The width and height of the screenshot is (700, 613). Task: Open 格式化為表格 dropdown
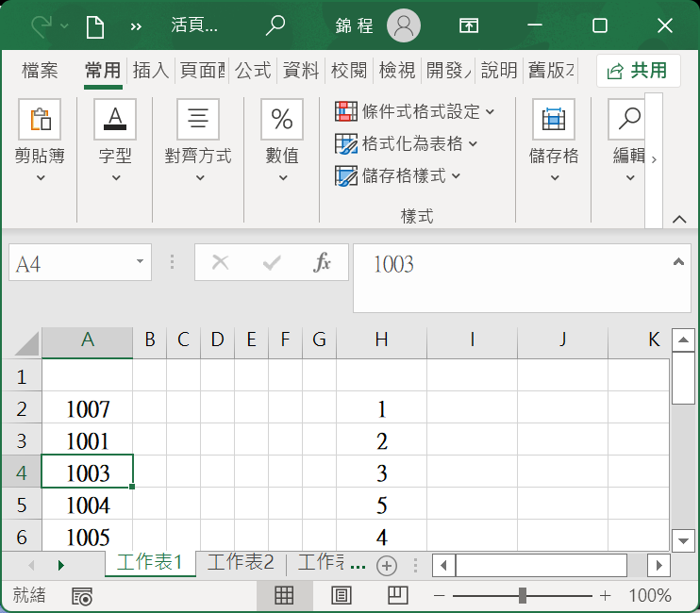407,143
